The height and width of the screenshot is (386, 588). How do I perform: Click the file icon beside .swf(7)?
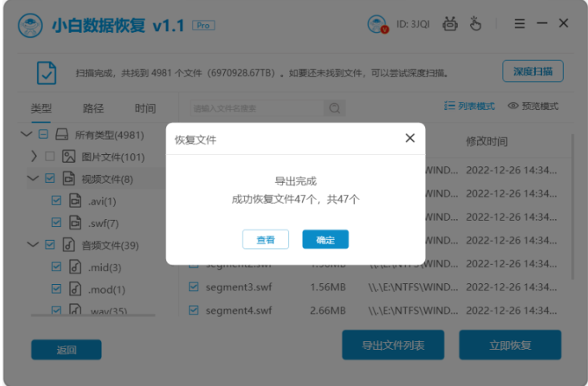point(75,223)
